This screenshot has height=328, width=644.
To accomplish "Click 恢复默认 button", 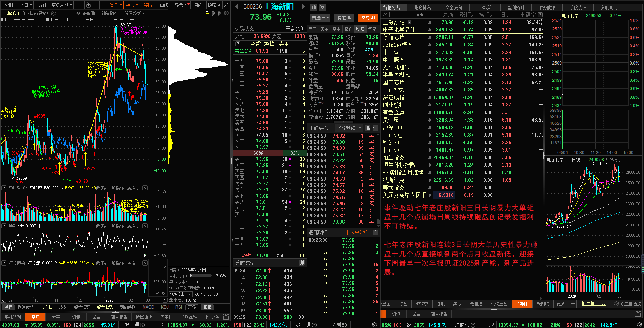I will coord(26,307).
